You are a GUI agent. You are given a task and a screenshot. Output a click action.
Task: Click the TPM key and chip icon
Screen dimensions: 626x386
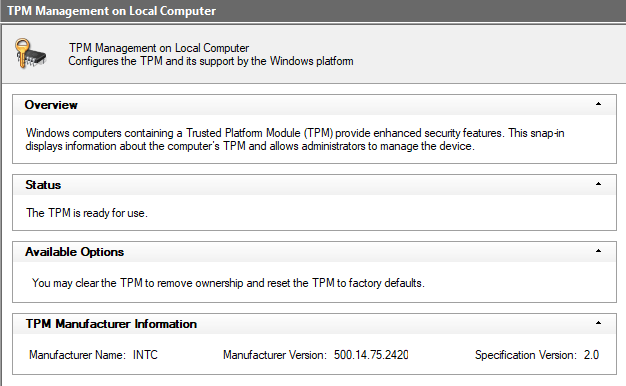coord(31,54)
